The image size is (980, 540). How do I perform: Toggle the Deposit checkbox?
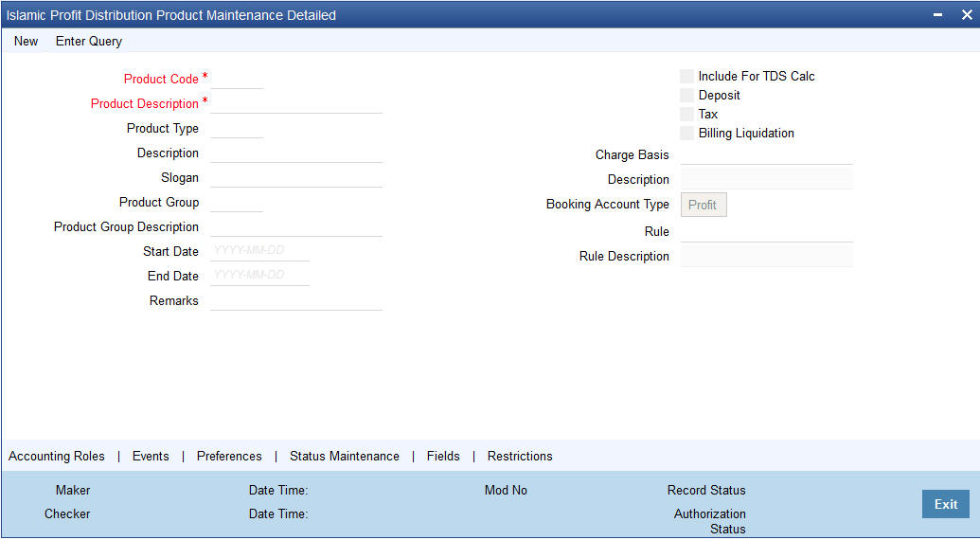pos(686,95)
